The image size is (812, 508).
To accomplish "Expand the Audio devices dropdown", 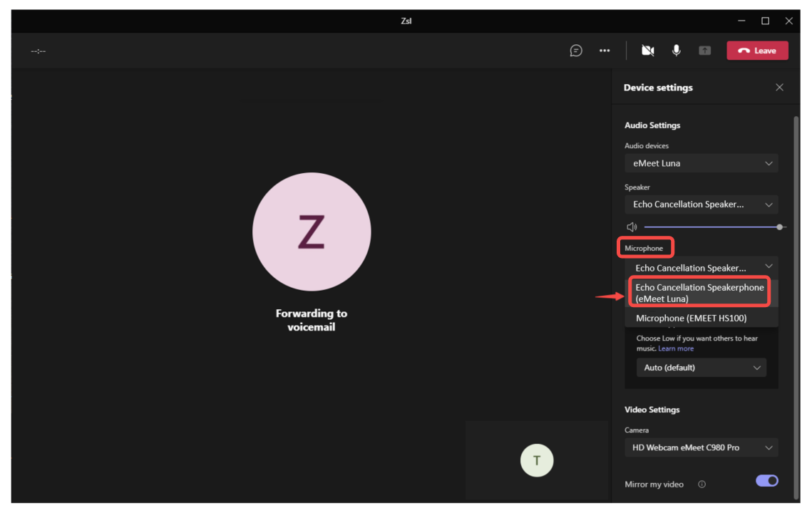I will point(701,163).
